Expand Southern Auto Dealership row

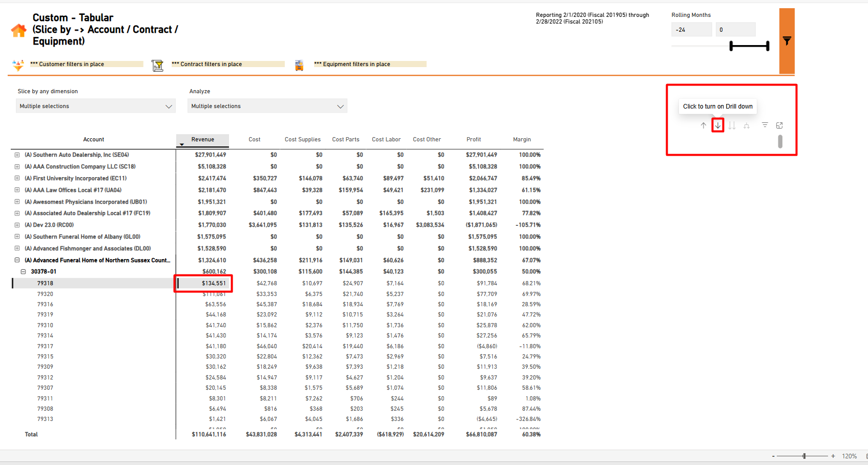17,155
